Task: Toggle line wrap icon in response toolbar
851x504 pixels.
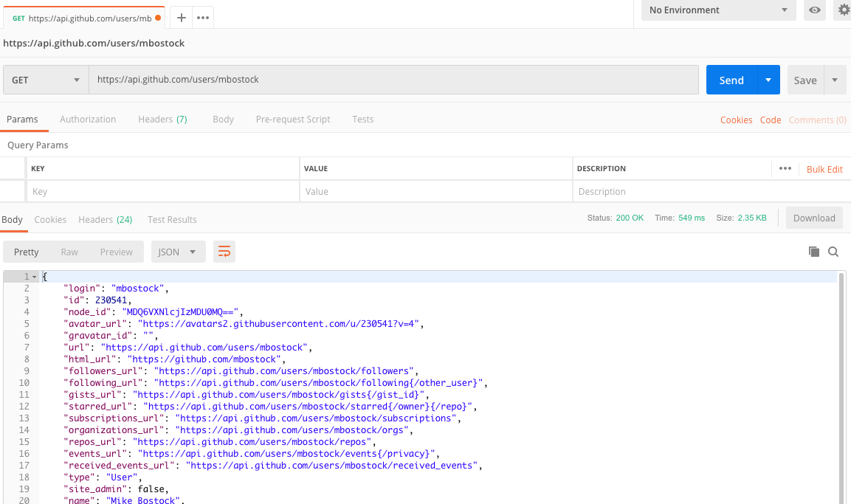Action: tap(224, 252)
